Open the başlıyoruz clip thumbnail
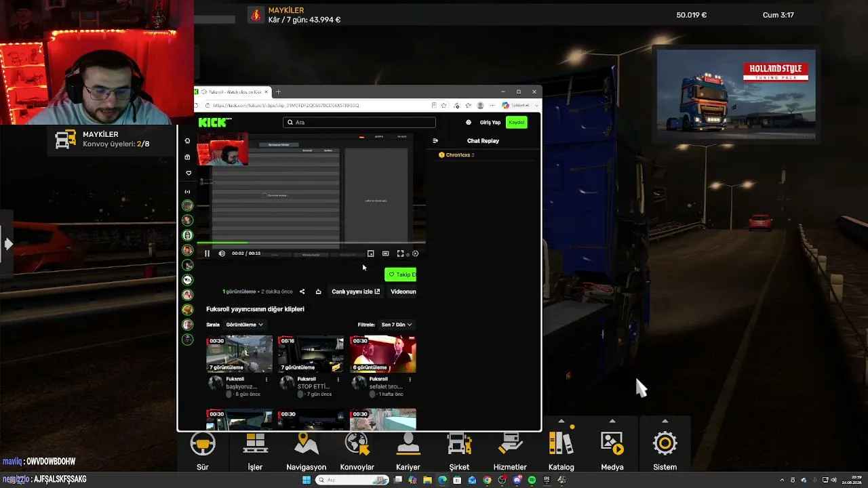 [x=239, y=354]
